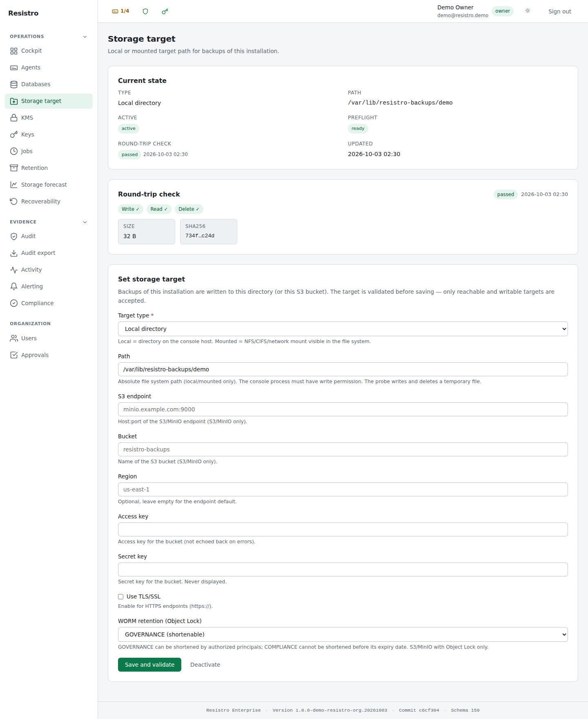Open the Audit export download icon

pos(14,253)
